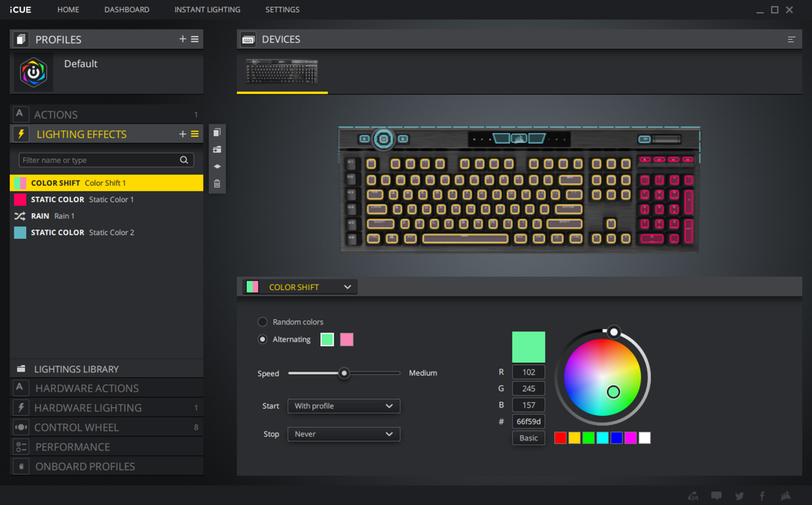Select the keyboard device thumbnail
The image size is (812, 505).
tap(282, 72)
